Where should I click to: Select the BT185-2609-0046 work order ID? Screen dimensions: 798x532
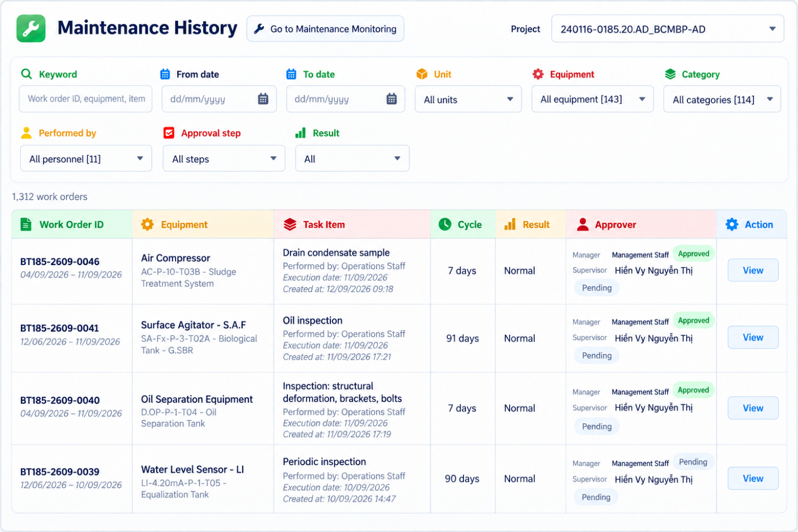coord(60,262)
